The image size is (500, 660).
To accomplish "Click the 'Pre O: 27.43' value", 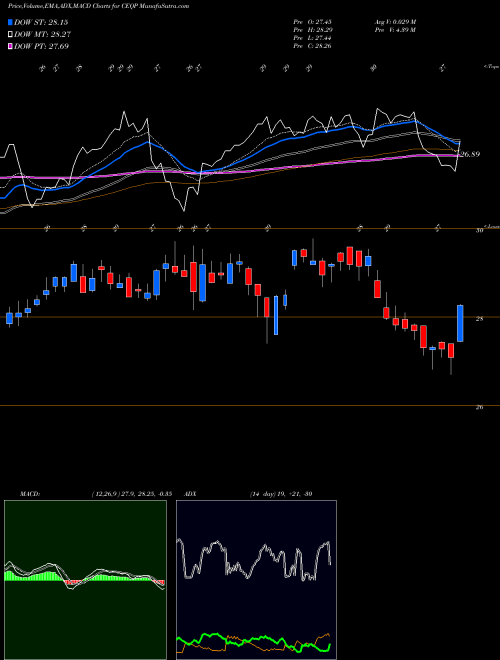I will (313, 22).
